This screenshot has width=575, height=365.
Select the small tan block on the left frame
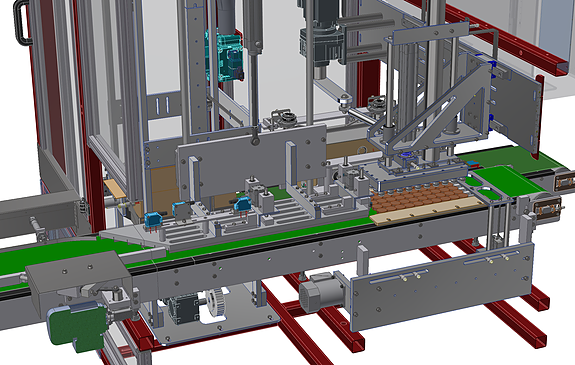point(115,189)
